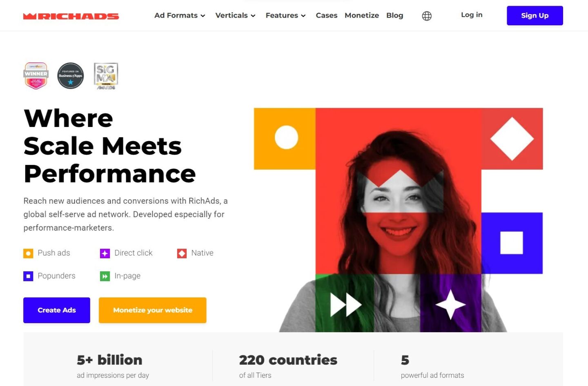Click the RichAds logo

pyautogui.click(x=71, y=16)
